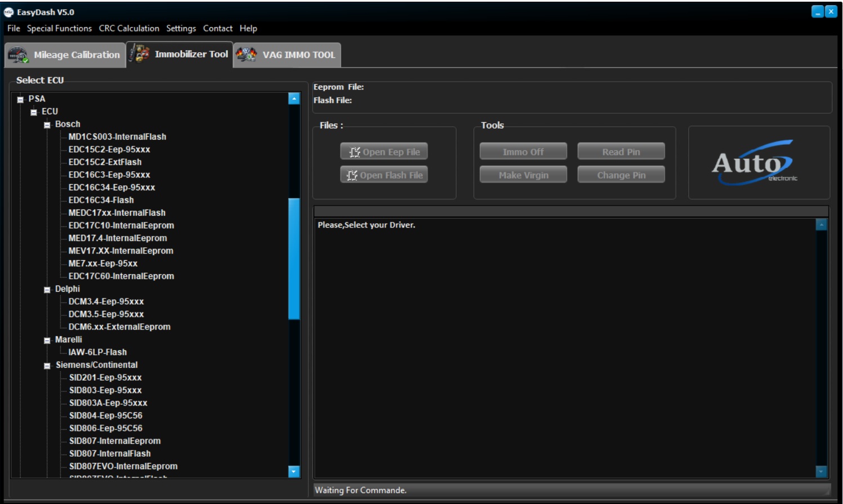This screenshot has height=504, width=843.
Task: Click the EasyDash app icon in title bar
Action: pyautogui.click(x=8, y=12)
